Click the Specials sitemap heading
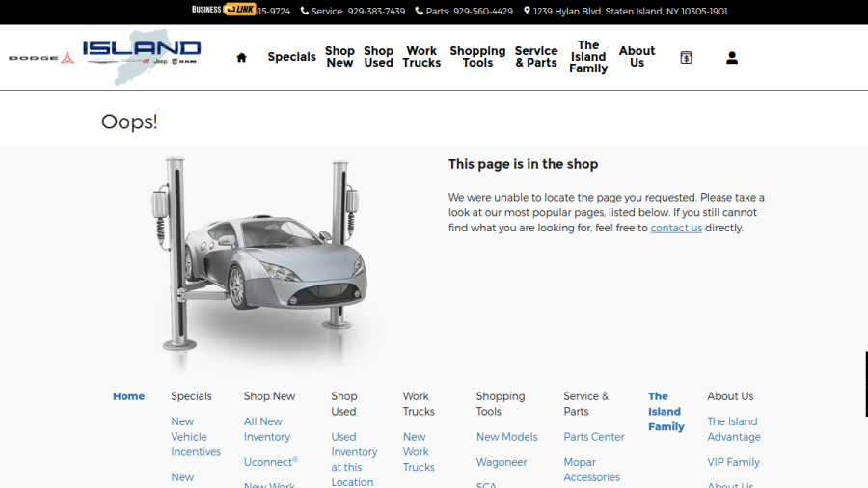 coord(191,396)
